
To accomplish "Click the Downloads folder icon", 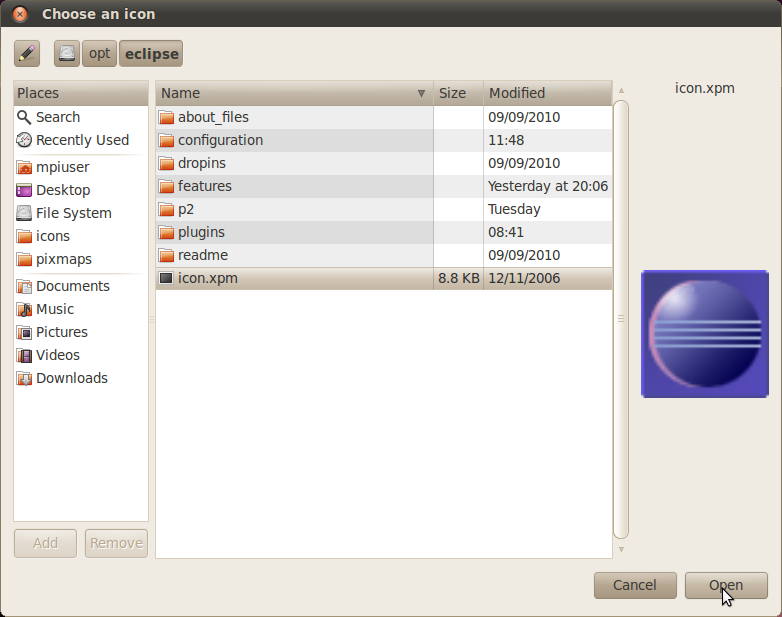I will (x=24, y=378).
